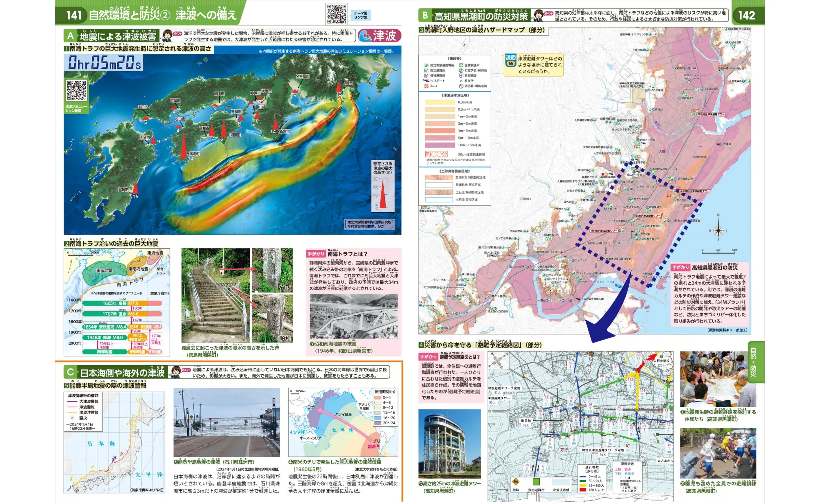This screenshot has height=504, width=820.
Task: Open the Noto Peninsula tsunami road photo
Action: pos(226,422)
